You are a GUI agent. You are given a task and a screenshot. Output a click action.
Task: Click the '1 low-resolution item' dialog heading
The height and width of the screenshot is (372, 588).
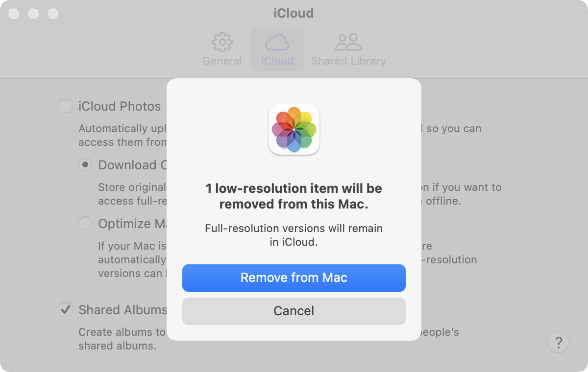[294, 196]
